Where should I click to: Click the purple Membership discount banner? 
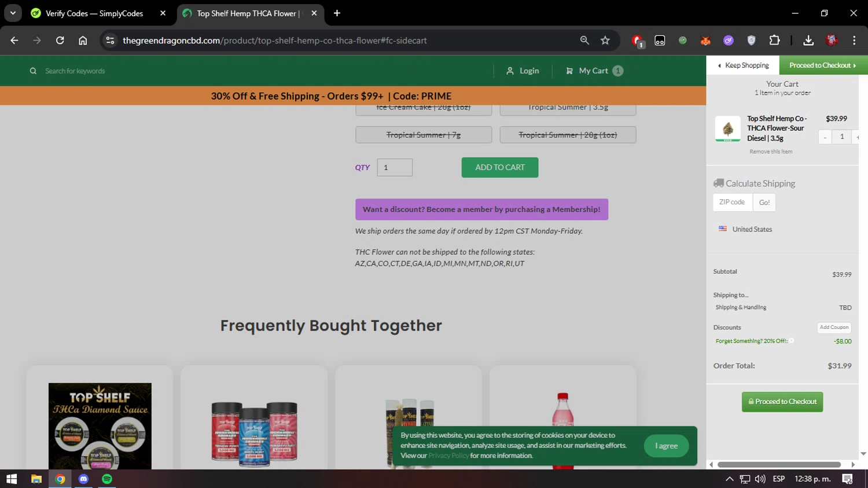(x=481, y=210)
